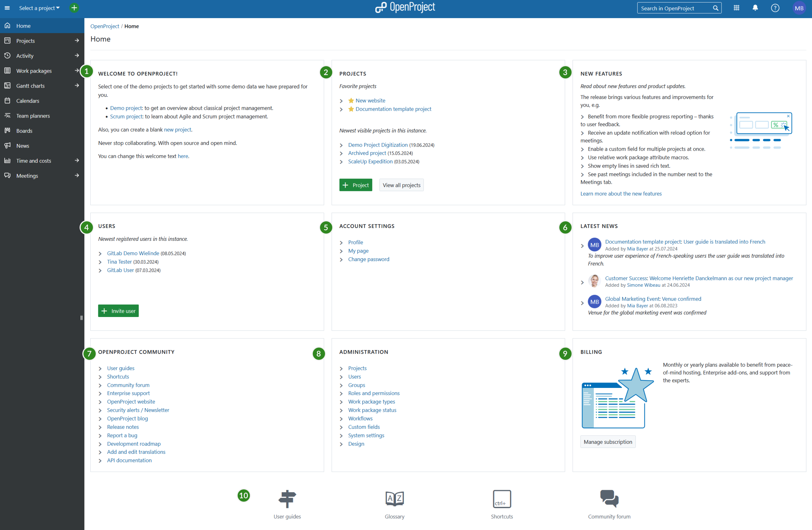Open the notifications bell icon
812x530 pixels.
[755, 8]
